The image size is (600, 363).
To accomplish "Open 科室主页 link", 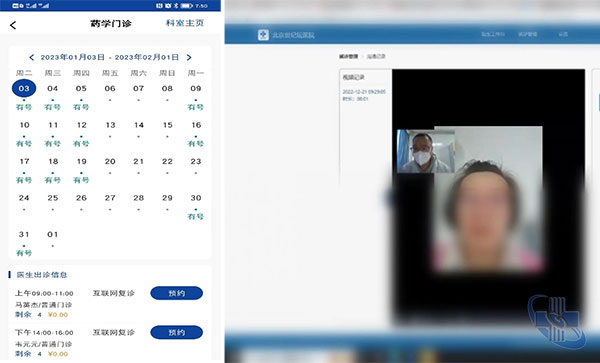I will (185, 23).
